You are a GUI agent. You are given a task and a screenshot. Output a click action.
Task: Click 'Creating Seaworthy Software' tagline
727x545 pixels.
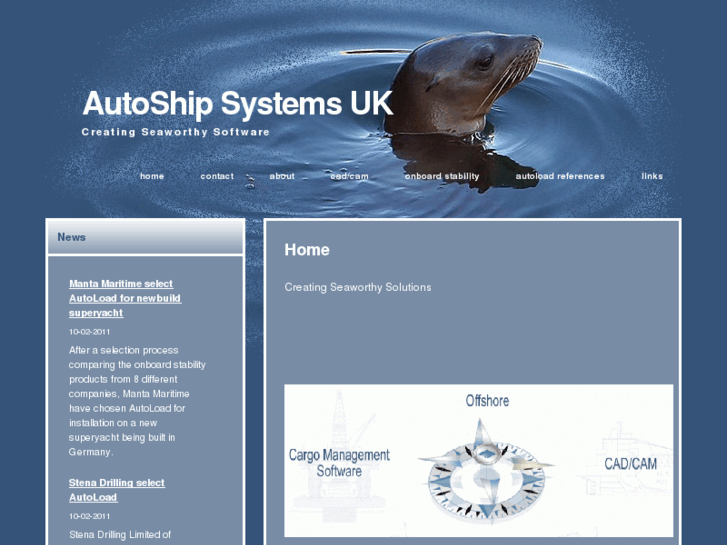tap(175, 132)
